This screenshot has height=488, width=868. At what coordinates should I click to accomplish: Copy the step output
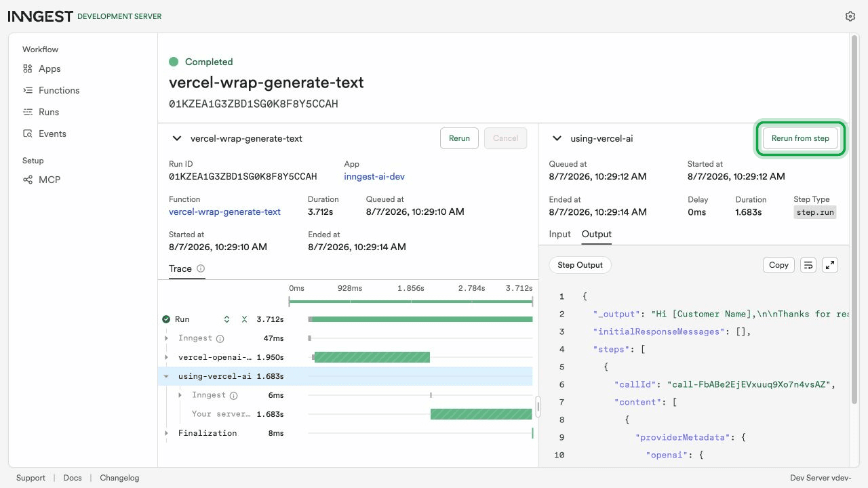pyautogui.click(x=778, y=265)
